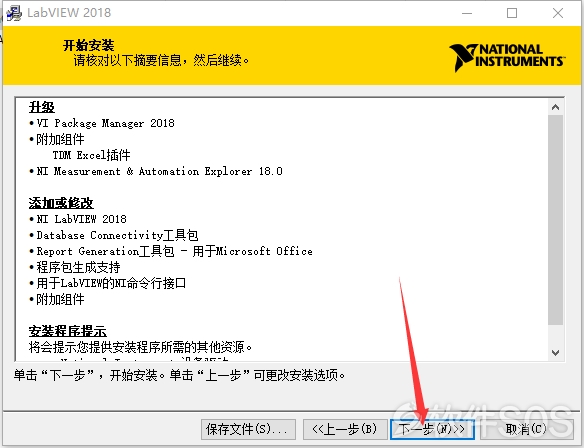Minimize the LabVIEW 2018 window
Viewport: 584px width, 448px height.
click(x=467, y=13)
